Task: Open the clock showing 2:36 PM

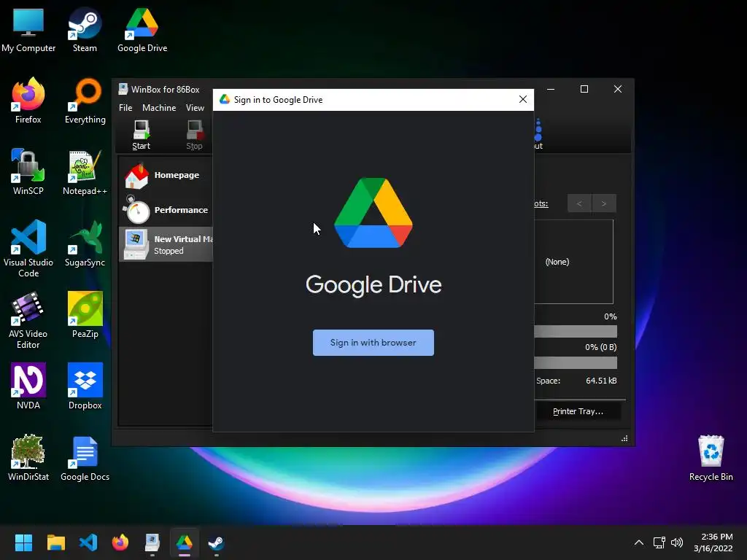Action: point(713,542)
